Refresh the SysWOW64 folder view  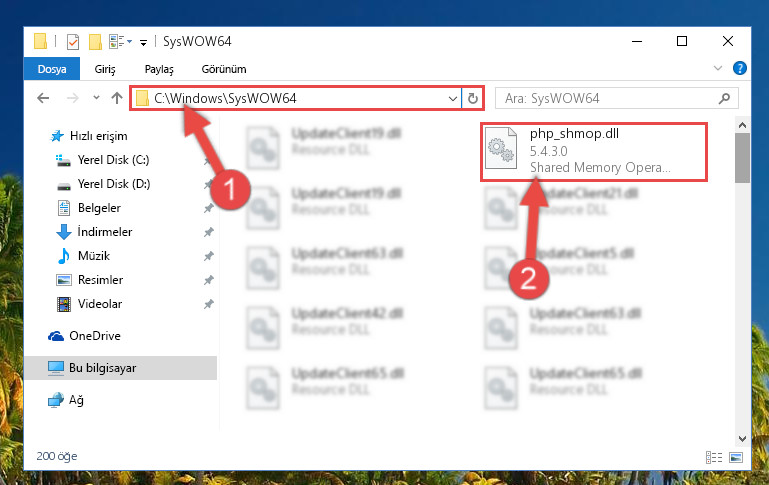pyautogui.click(x=473, y=99)
